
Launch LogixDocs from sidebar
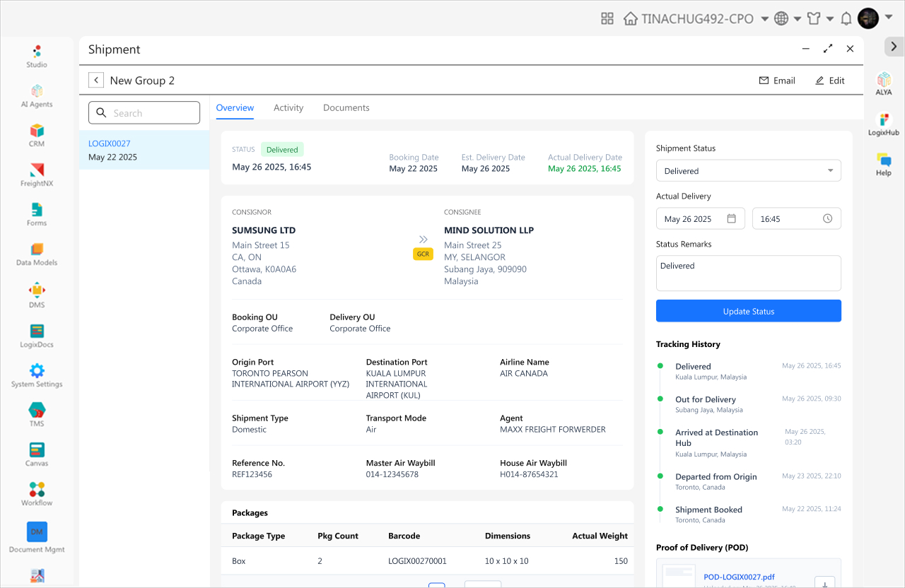pyautogui.click(x=37, y=336)
